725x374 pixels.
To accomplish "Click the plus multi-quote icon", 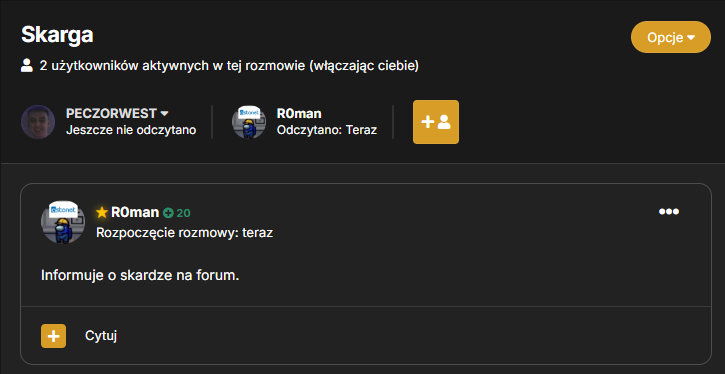I will pyautogui.click(x=54, y=336).
